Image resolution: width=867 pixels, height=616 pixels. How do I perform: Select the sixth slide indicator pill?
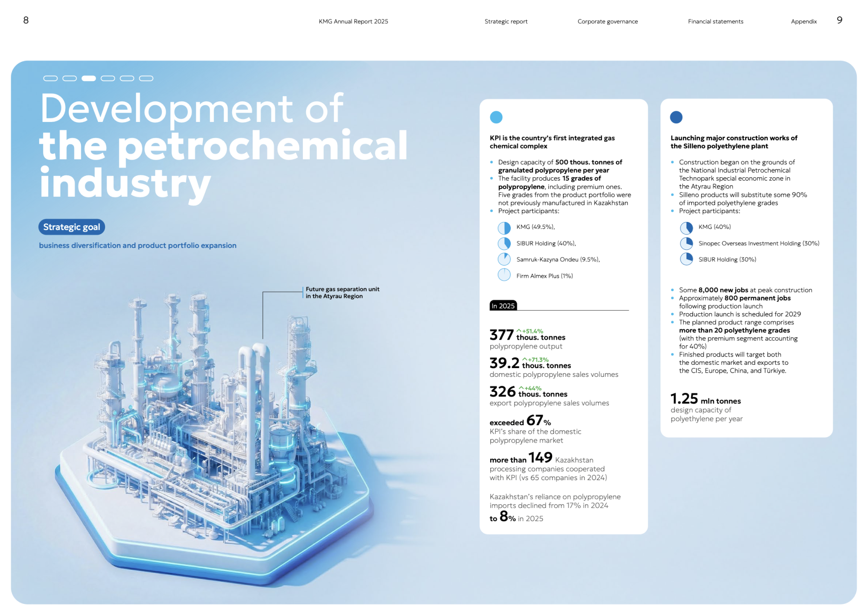(x=146, y=78)
